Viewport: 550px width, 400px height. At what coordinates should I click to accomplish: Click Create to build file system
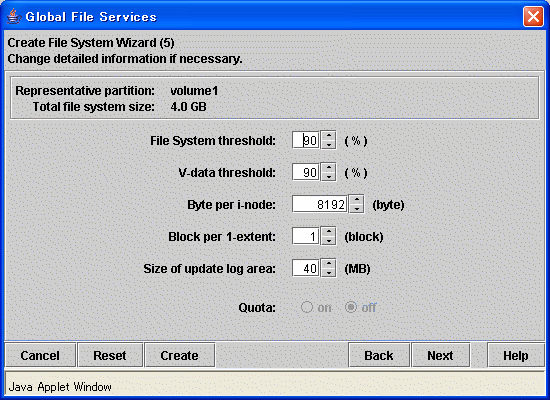(180, 355)
